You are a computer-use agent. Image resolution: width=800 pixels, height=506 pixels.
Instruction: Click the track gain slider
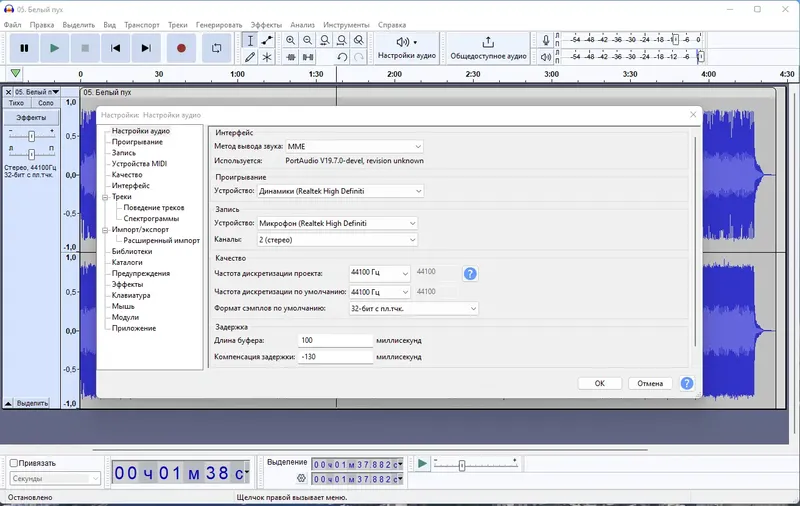31,136
